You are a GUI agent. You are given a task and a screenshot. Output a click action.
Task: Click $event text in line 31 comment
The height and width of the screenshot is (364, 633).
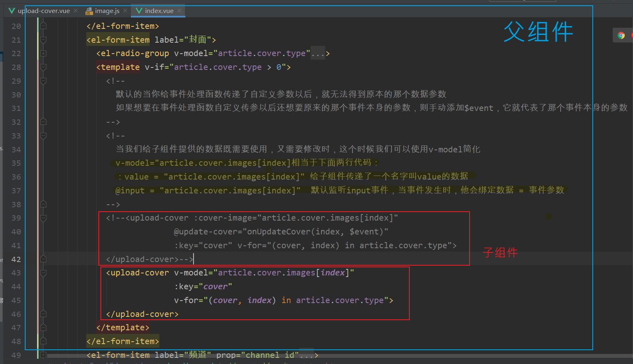[x=479, y=108]
